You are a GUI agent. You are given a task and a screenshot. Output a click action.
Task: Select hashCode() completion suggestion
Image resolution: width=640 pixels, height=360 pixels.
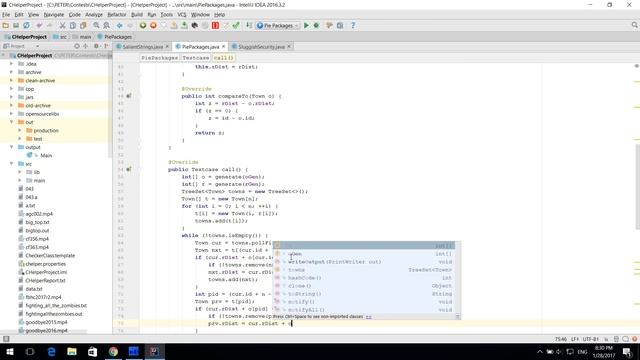coord(367,278)
